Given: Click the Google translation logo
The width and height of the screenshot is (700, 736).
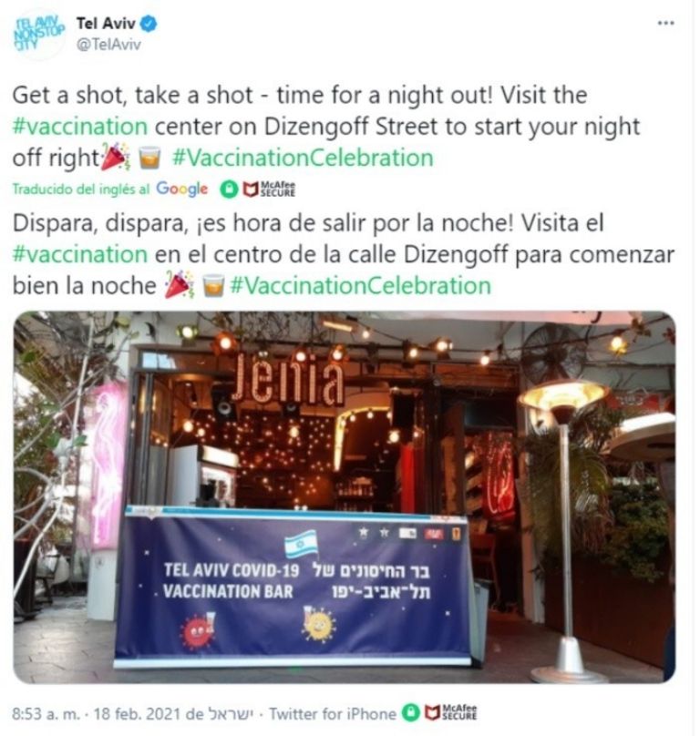Looking at the screenshot, I should tap(181, 189).
